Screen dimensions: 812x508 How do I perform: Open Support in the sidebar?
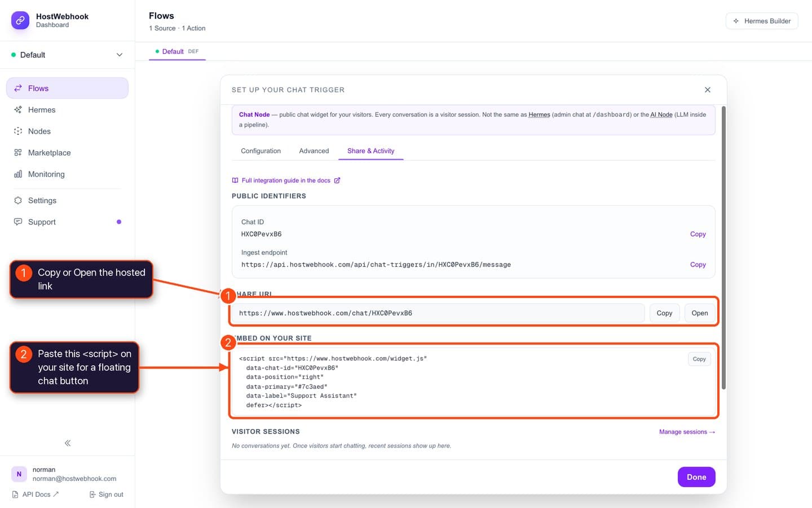[x=67, y=222]
